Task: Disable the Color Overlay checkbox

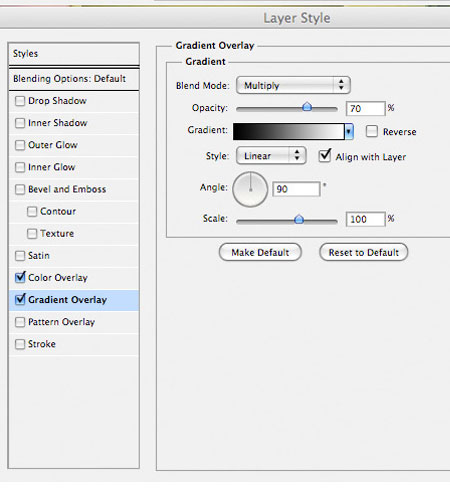Action: click(x=20, y=277)
